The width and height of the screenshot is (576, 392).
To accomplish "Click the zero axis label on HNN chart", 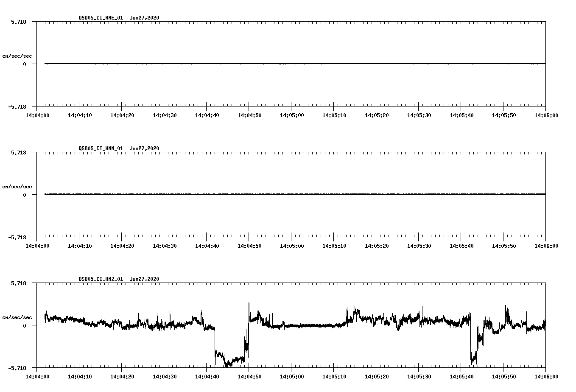I will (x=25, y=195).
